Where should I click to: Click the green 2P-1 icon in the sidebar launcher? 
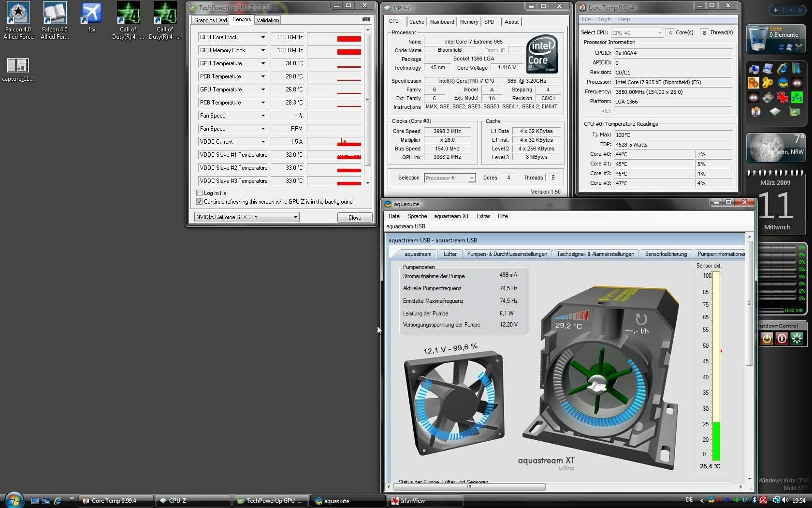tap(797, 97)
